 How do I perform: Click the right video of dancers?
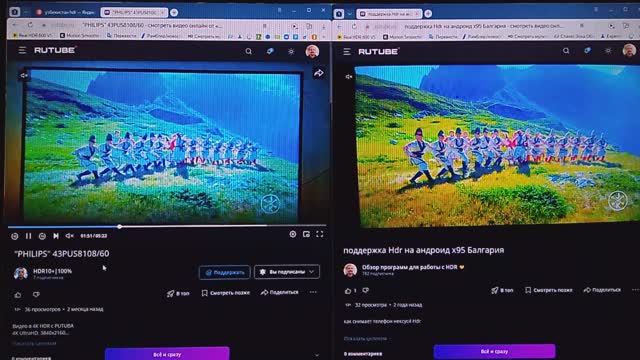(498, 146)
